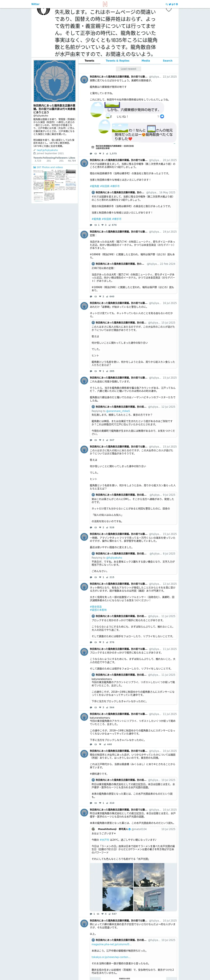
Task: Click the Nitter site title link
Action: click(x=35, y=4)
